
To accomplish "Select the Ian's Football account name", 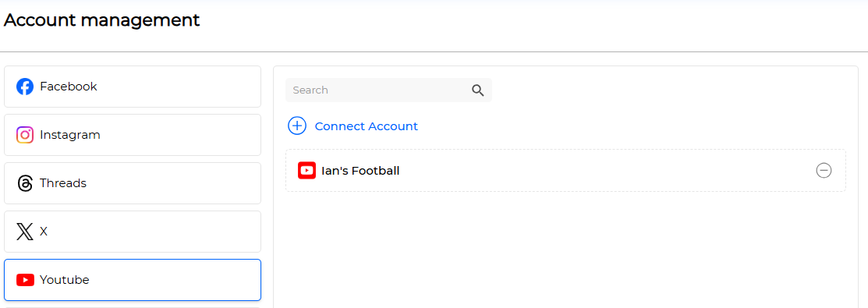I will 360,171.
